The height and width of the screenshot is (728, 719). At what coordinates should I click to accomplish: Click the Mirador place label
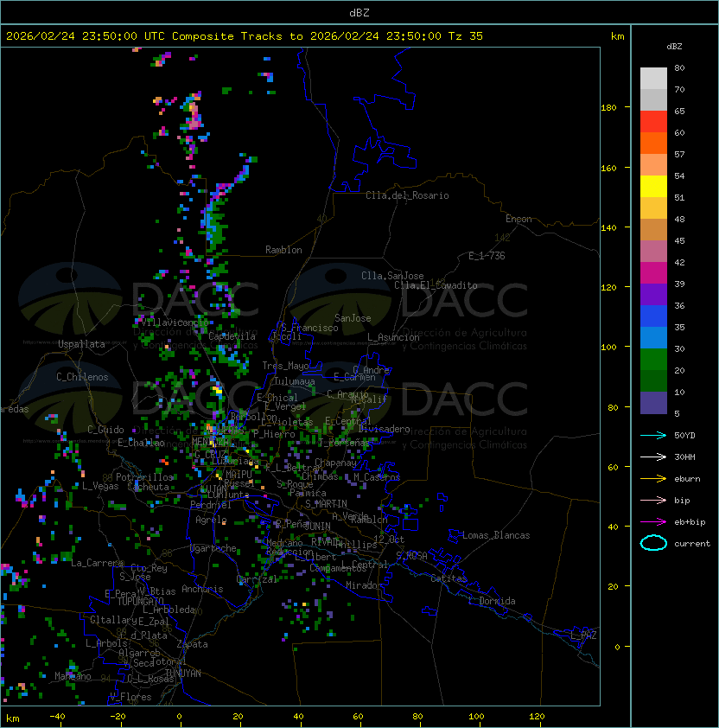coord(365,585)
